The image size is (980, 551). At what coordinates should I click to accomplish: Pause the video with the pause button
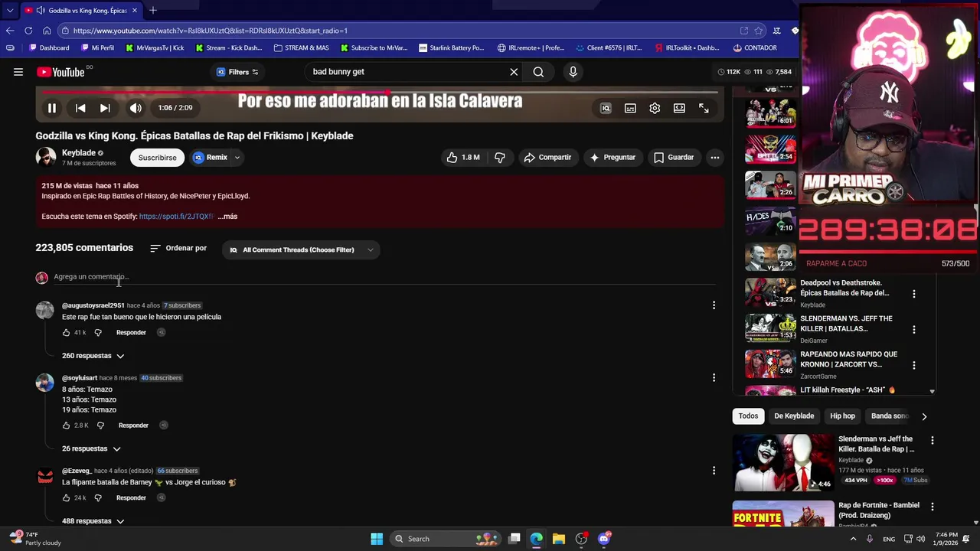click(x=52, y=108)
